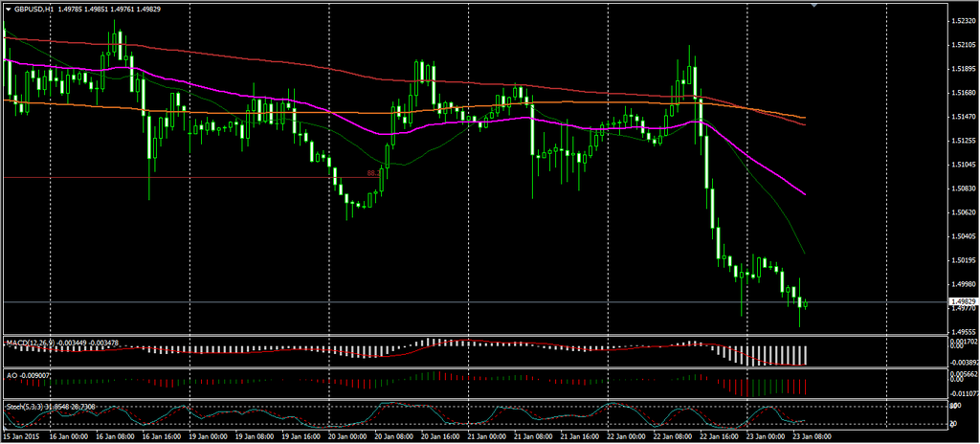
Task: Click the 1.51470 price axis label
Action: click(963, 117)
